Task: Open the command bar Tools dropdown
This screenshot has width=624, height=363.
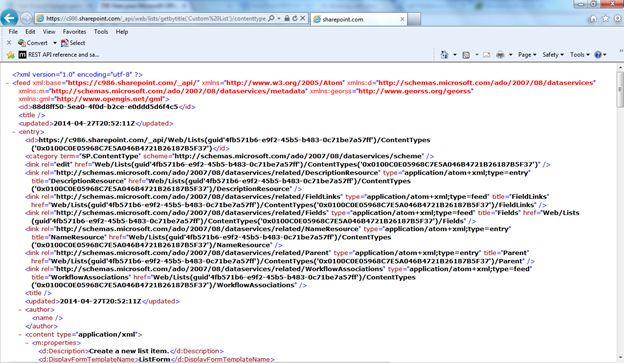Action: click(579, 55)
